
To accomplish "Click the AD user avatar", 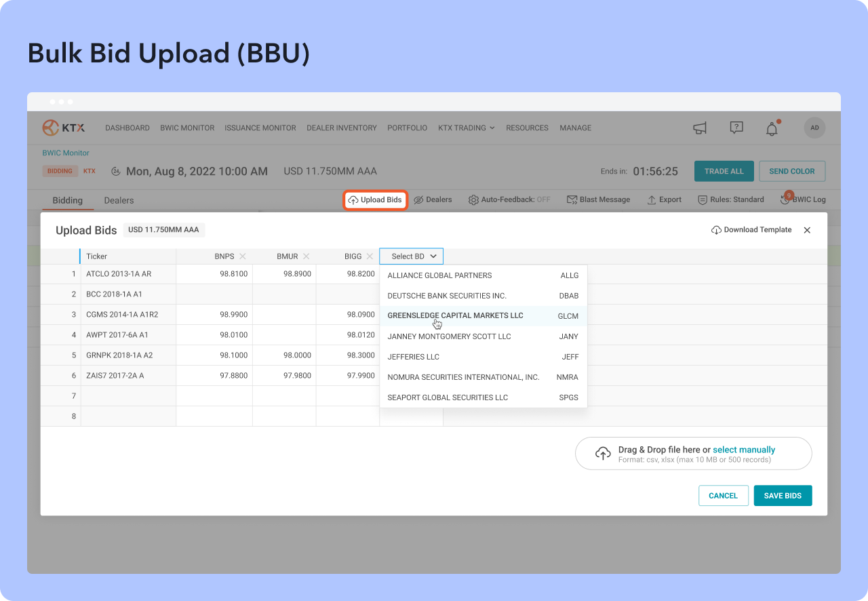I will (x=814, y=128).
